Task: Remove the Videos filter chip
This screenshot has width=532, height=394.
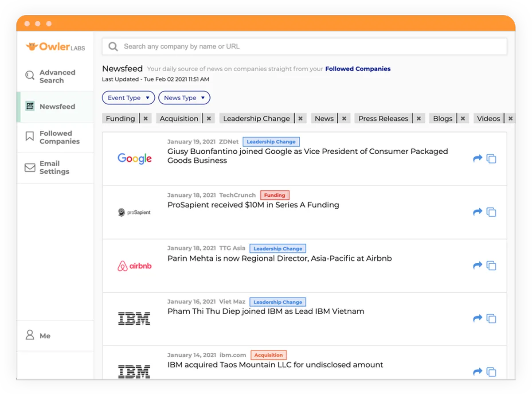Action: click(x=510, y=118)
